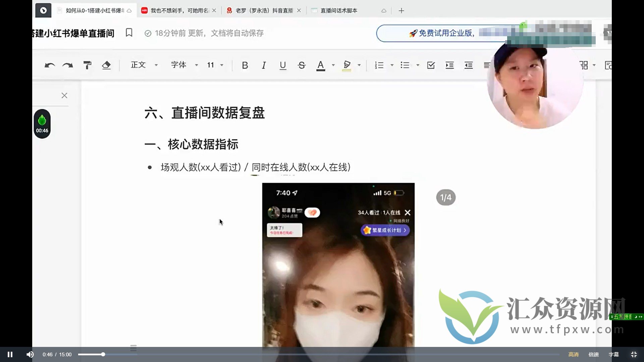The width and height of the screenshot is (644, 362).
Task: Pause the video playback
Action: (10, 354)
